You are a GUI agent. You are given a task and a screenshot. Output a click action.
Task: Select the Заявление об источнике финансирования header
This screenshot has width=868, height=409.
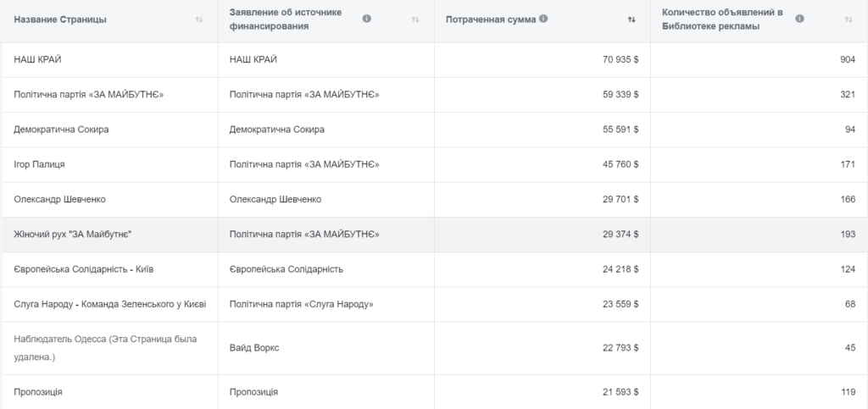pos(286,19)
